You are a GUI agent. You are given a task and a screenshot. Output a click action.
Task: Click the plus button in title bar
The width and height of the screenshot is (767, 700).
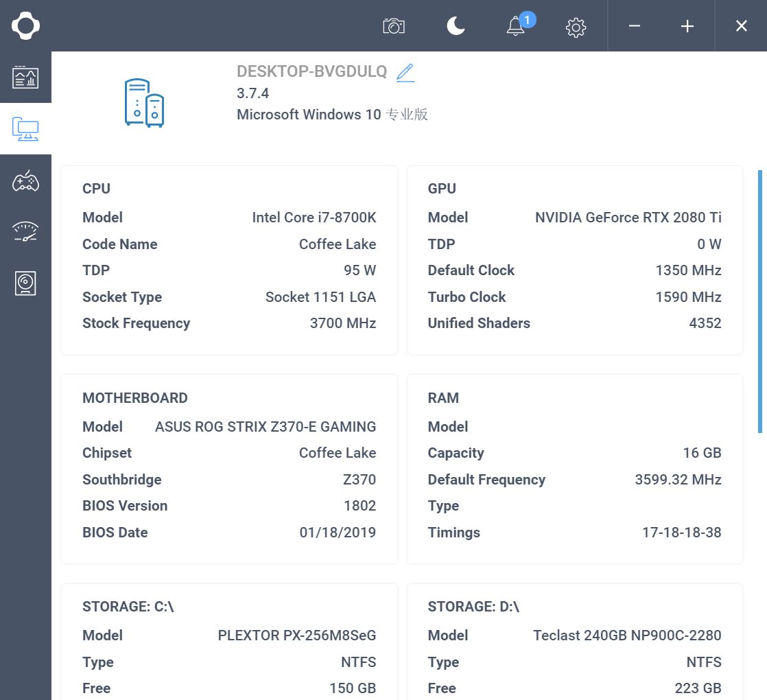point(687,26)
